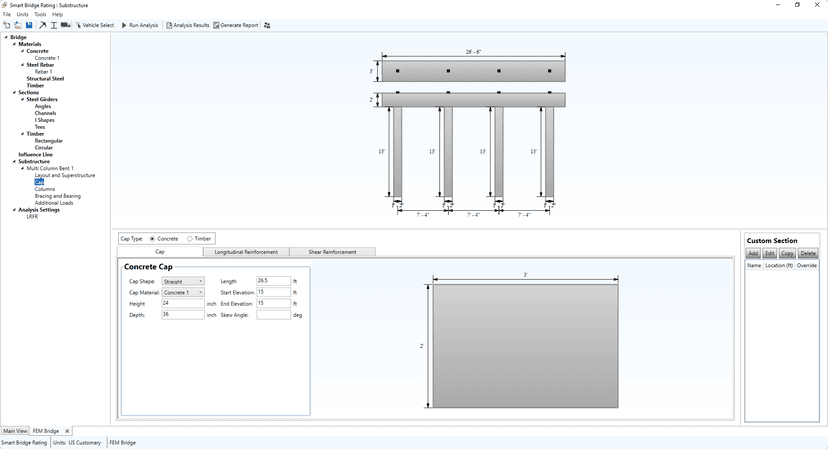The height and width of the screenshot is (449, 828).
Task: Click the truck vehicle toolbar icon
Action: 65,25
